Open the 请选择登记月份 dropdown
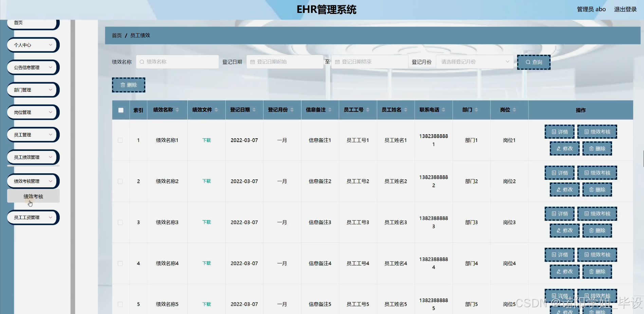This screenshot has width=644, height=314. point(474,62)
